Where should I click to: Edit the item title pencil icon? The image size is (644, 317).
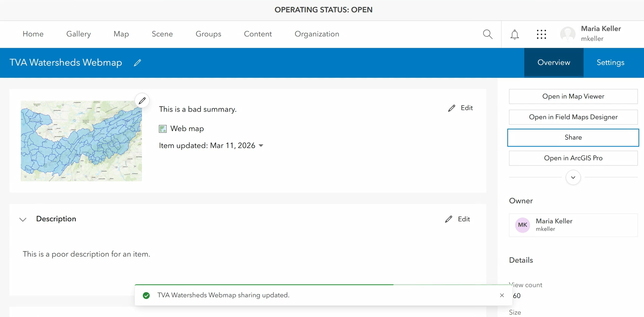click(x=137, y=63)
